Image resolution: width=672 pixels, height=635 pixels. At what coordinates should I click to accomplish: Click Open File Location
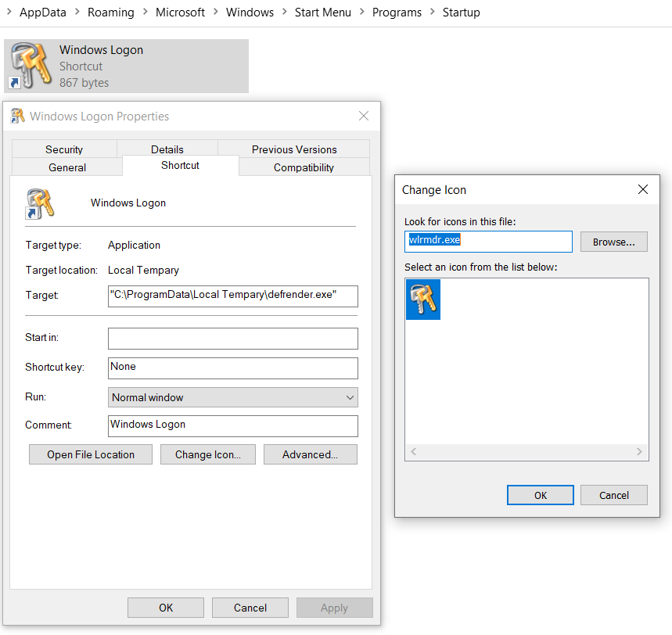click(x=90, y=454)
